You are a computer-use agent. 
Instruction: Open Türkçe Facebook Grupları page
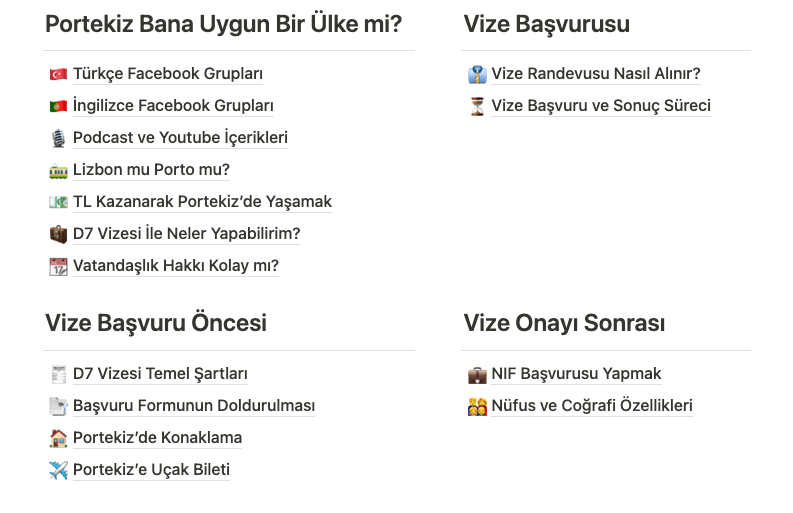[x=167, y=74]
